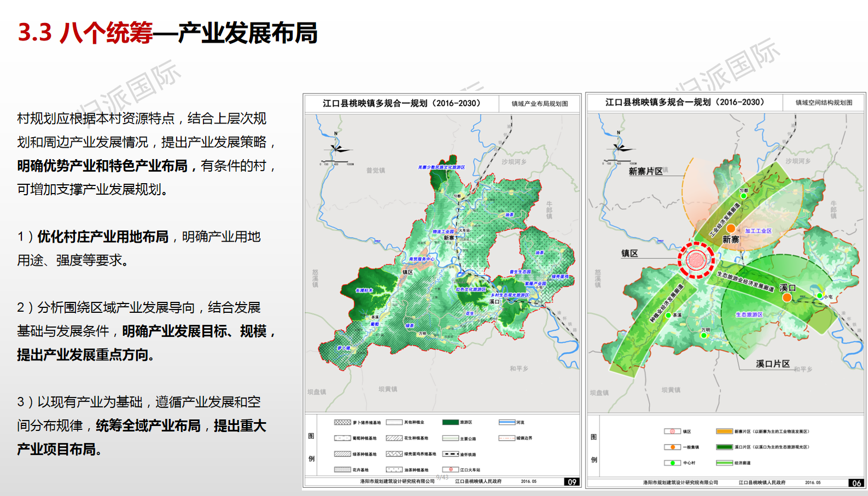Click the green 万明 village marker dot
Viewport: 868px width, 496px height.
point(704,335)
